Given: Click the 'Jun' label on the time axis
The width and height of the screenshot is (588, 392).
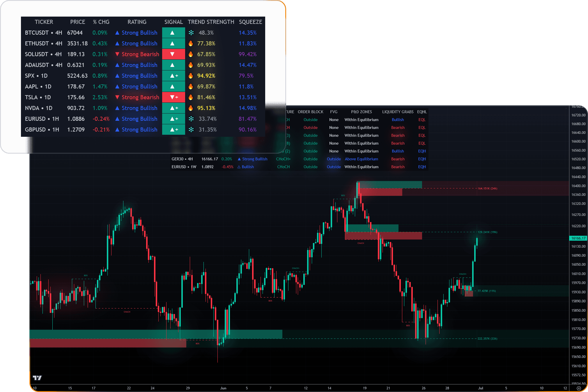Looking at the screenshot, I should coord(223,388).
